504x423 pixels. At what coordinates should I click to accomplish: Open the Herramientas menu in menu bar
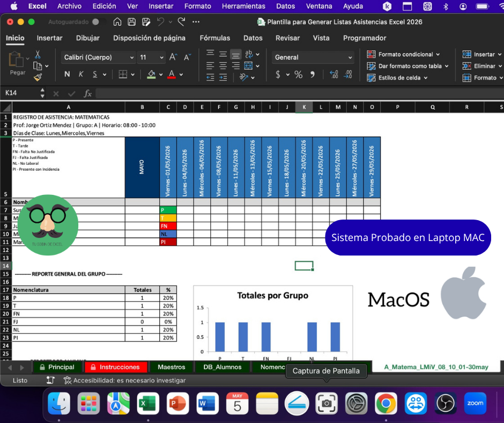[x=243, y=6]
